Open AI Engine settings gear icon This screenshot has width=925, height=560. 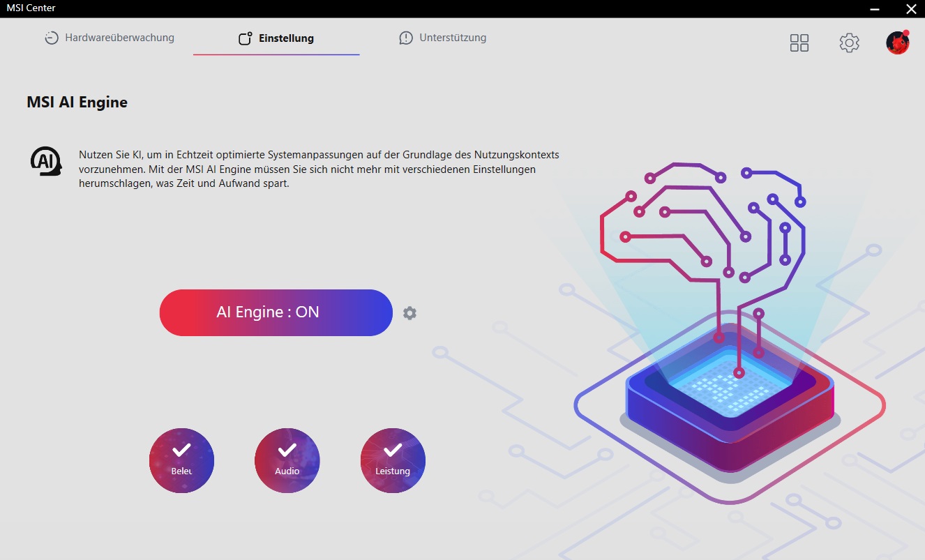point(410,313)
